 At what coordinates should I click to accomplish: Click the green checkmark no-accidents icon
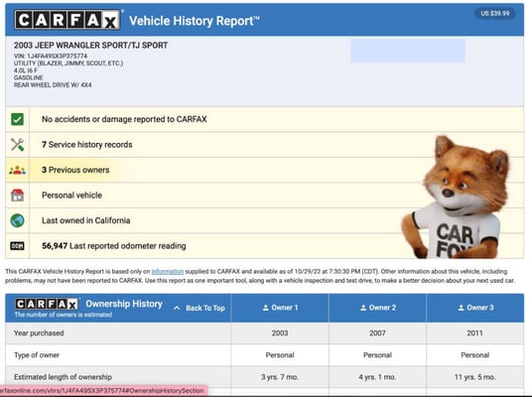[17, 119]
